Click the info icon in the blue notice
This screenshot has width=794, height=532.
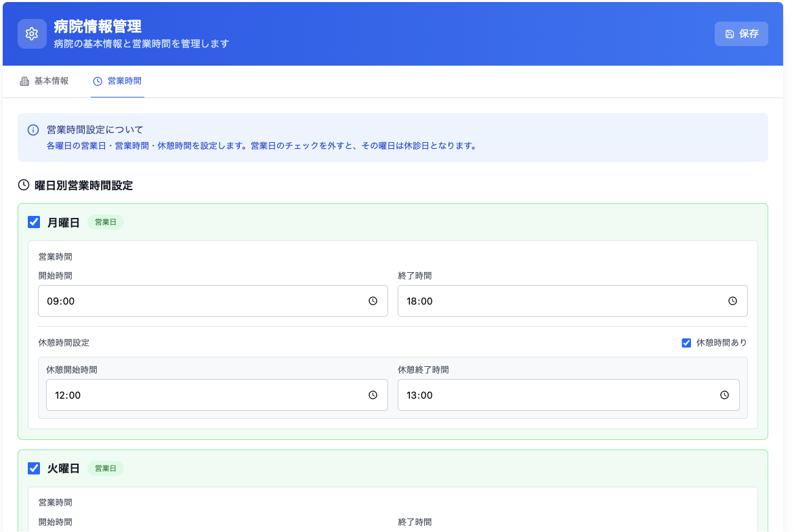(x=33, y=130)
